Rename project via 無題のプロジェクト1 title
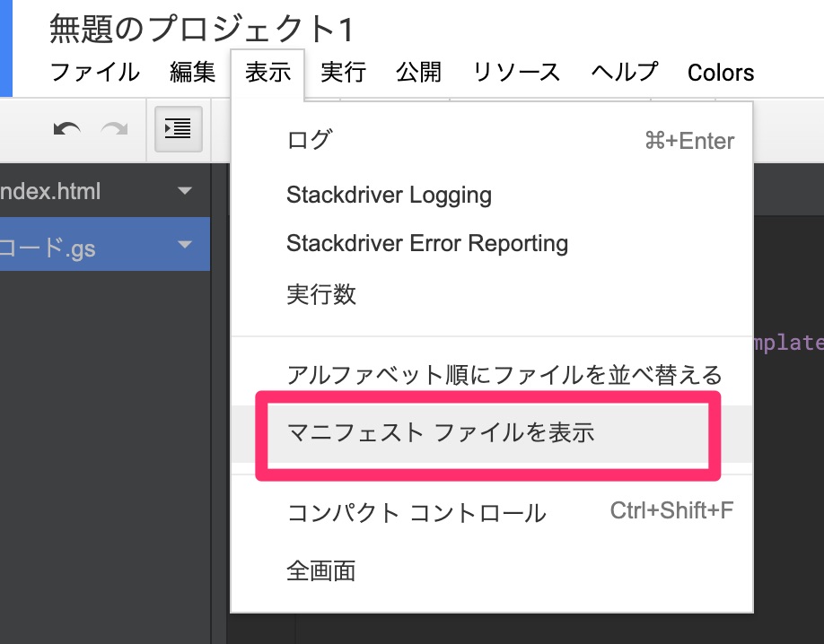 202,30
